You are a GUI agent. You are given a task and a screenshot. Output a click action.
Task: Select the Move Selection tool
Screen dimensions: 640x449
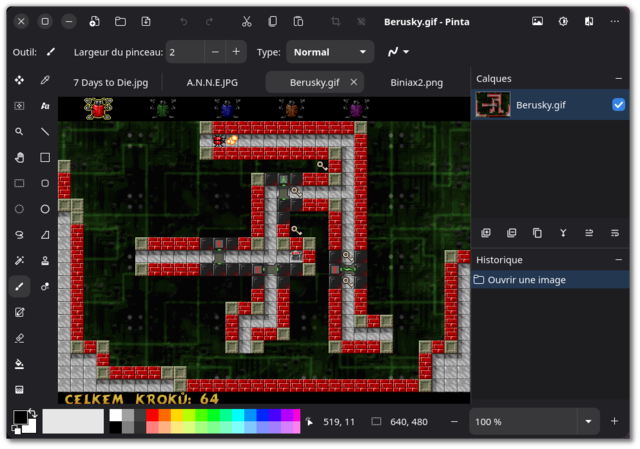pos(19,106)
